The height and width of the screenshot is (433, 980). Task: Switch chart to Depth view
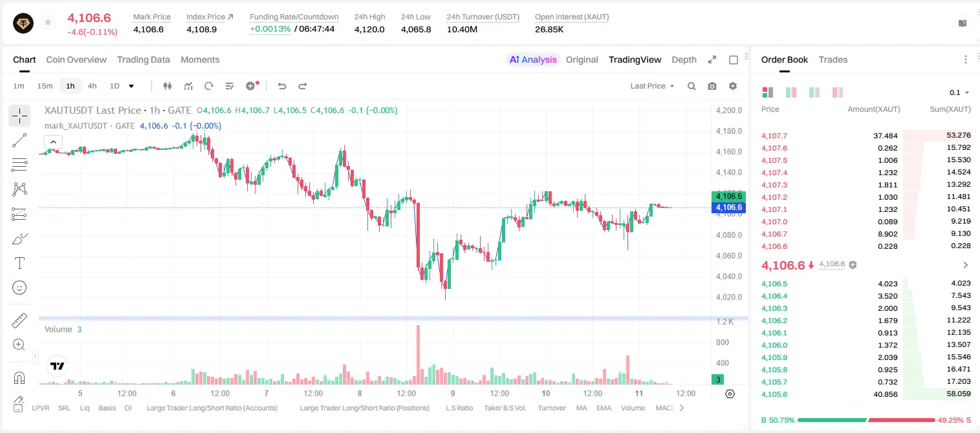[684, 59]
